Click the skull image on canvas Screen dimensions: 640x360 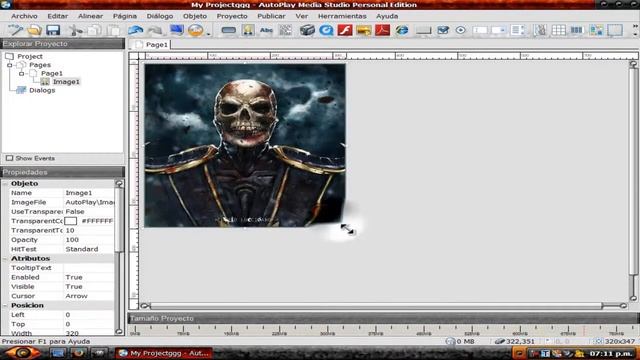pyautogui.click(x=245, y=145)
